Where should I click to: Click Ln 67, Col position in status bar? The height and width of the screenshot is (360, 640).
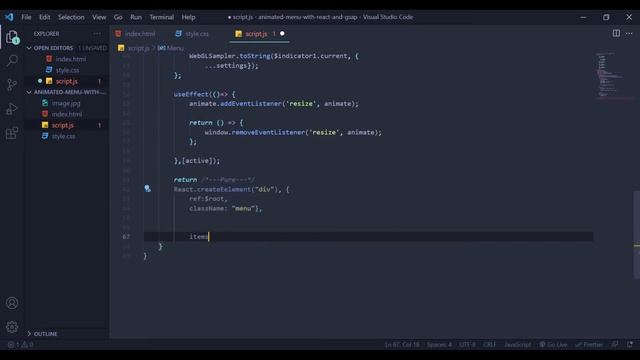[x=402, y=344]
